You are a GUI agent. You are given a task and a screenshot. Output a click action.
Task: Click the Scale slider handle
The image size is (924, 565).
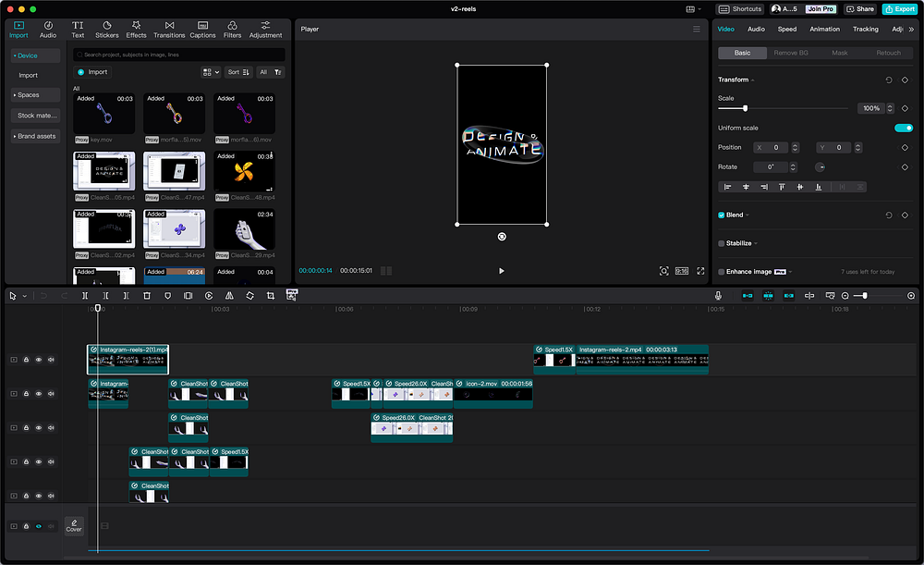746,108
